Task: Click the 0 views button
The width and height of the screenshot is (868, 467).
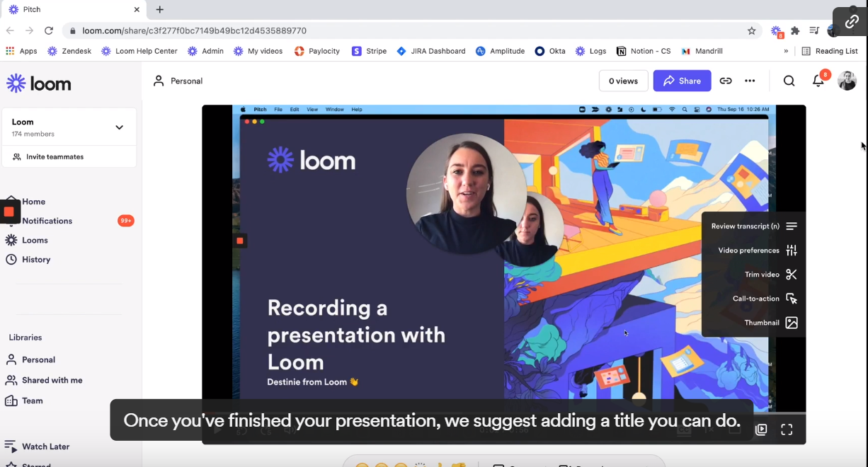Action: [623, 81]
